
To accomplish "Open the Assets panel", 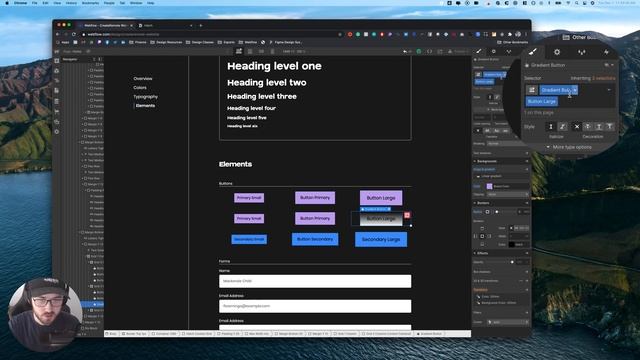I will pyautogui.click(x=57, y=122).
